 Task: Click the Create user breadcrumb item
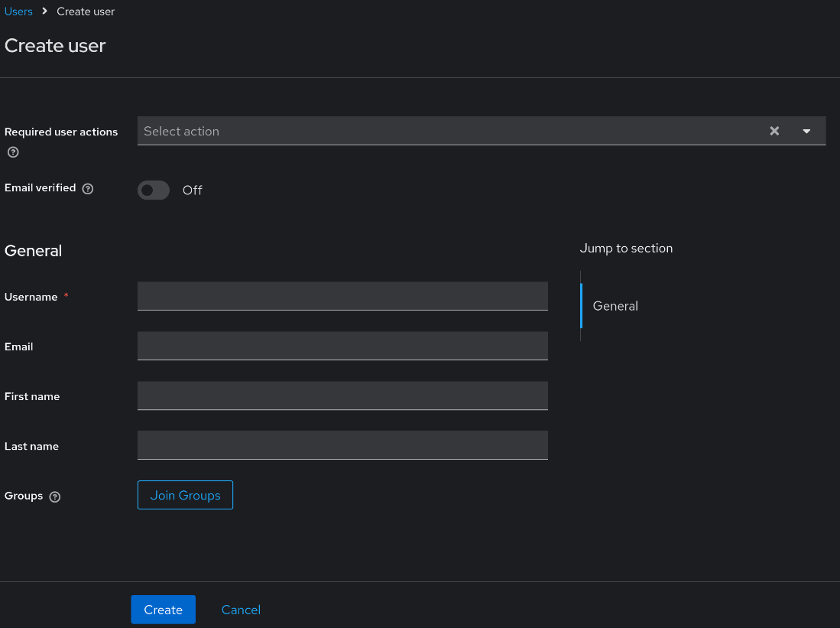85,11
